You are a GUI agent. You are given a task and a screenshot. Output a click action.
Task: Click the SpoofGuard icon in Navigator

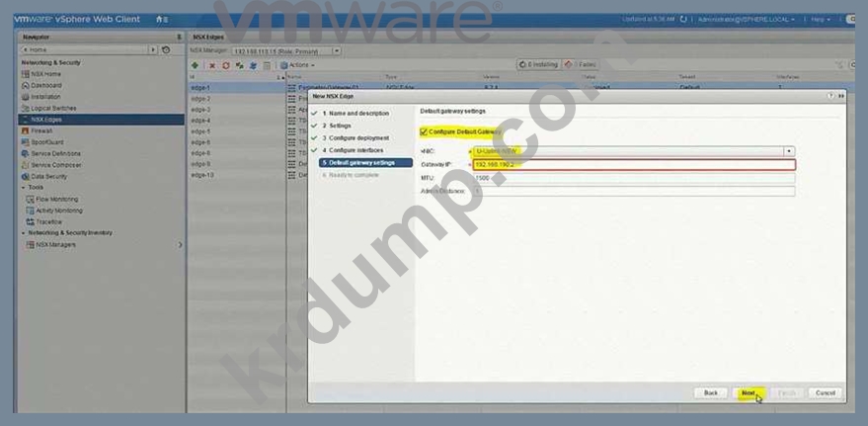pos(26,142)
